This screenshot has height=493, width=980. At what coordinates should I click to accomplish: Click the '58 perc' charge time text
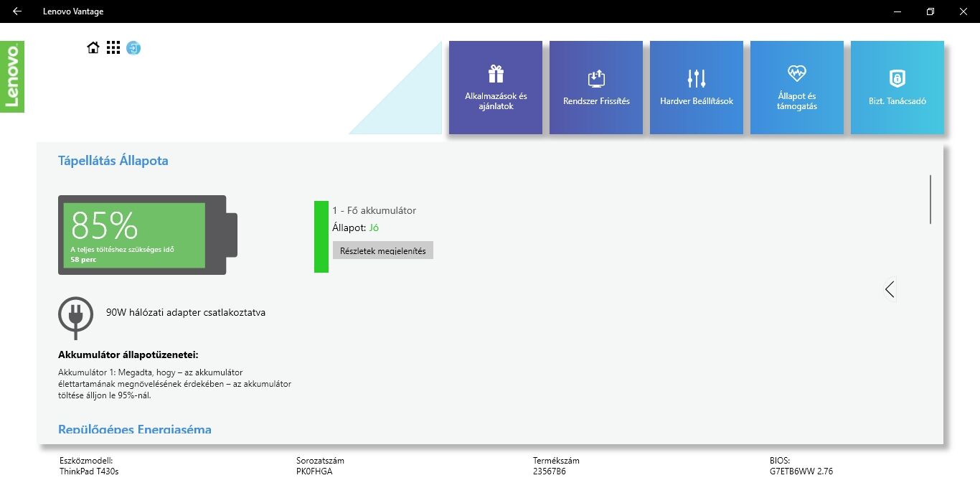83,260
